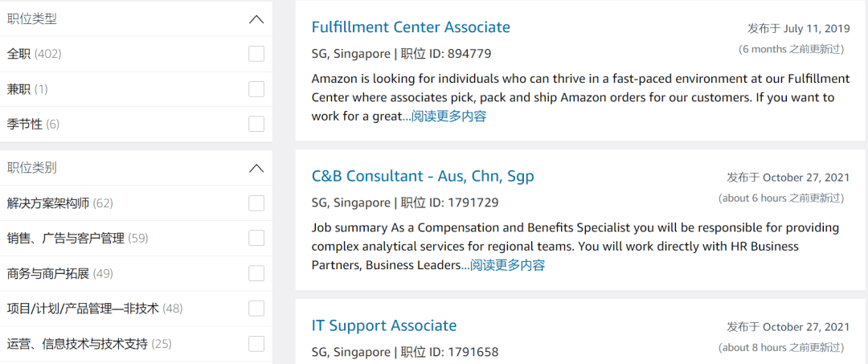The width and height of the screenshot is (868, 364).
Task: Open C&B Consultant - Aus, Chn, Sgp posting
Action: click(x=423, y=176)
